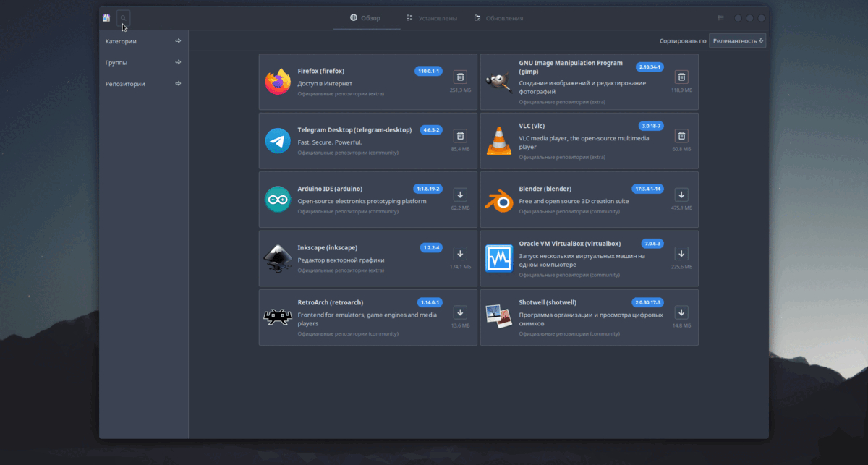The width and height of the screenshot is (868, 465).
Task: Click RetroArch version badge 1.14.0-1
Action: [x=430, y=302]
